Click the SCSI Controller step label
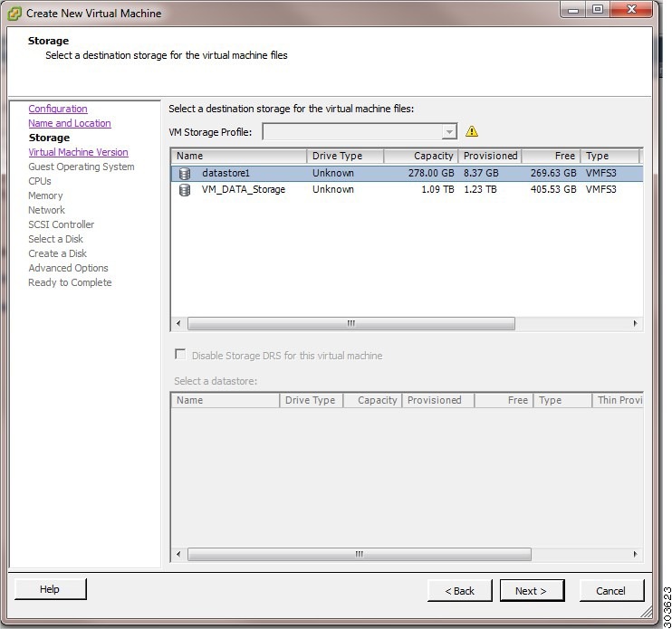 (62, 224)
